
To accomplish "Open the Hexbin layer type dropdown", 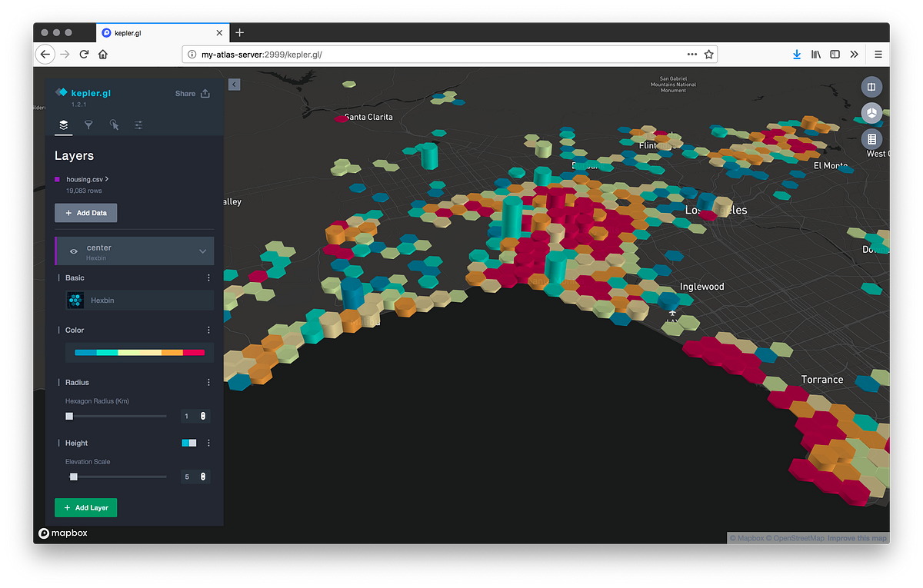I will pos(138,300).
